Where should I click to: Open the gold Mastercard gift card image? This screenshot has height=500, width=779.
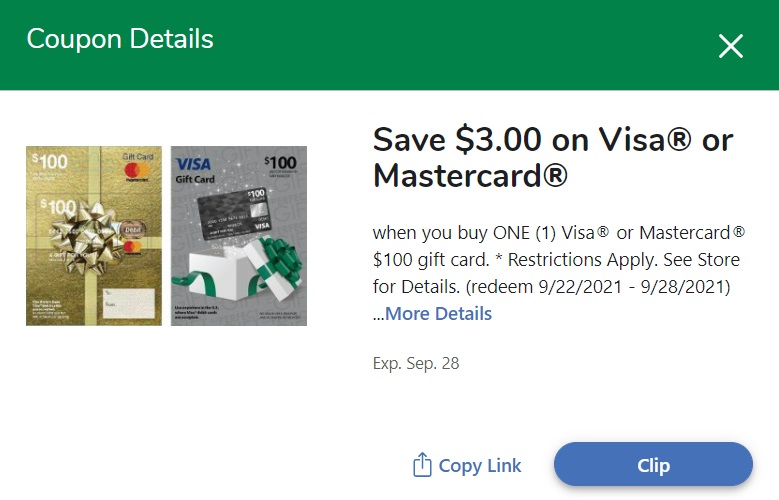click(93, 236)
